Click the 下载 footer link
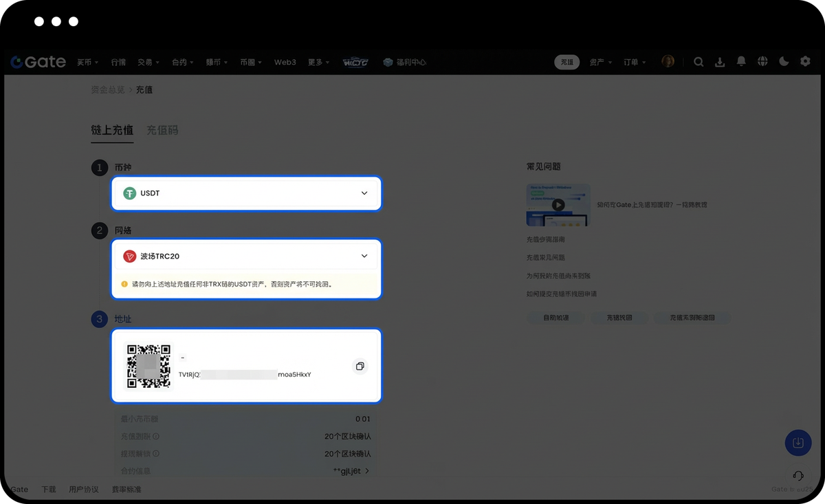Image resolution: width=825 pixels, height=504 pixels. point(48,490)
